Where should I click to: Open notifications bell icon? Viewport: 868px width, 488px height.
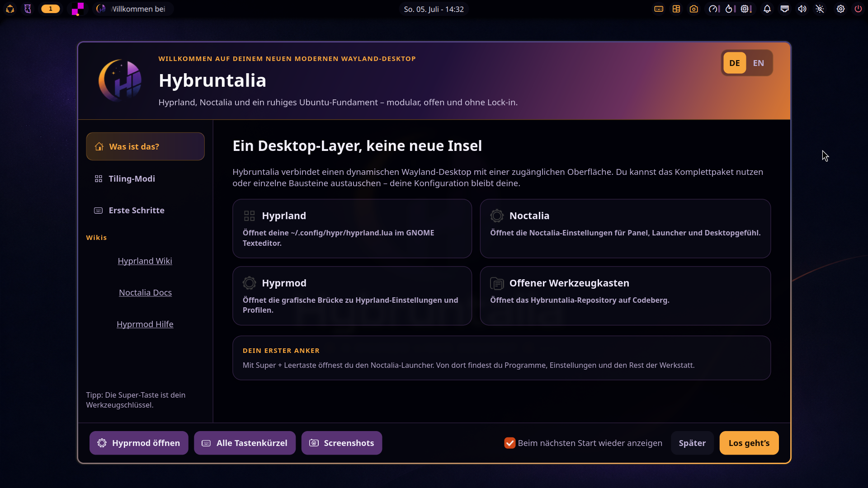click(x=767, y=9)
